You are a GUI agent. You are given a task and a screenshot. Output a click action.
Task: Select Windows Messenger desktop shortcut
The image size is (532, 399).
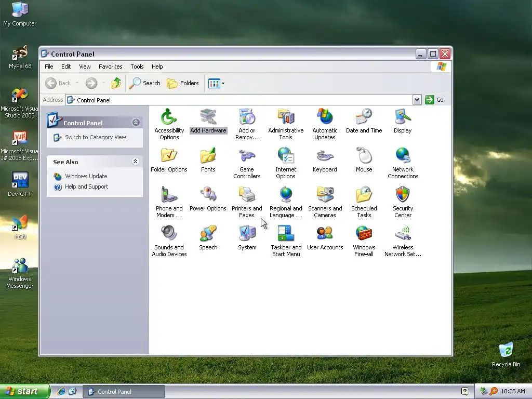(x=20, y=273)
